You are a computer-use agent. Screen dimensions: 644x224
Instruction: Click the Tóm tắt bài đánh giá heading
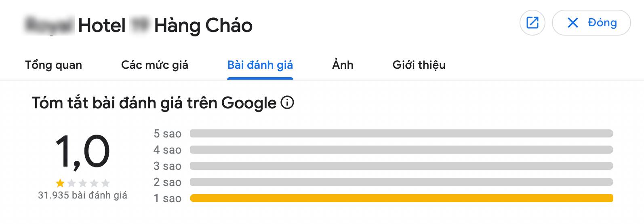coord(154,103)
